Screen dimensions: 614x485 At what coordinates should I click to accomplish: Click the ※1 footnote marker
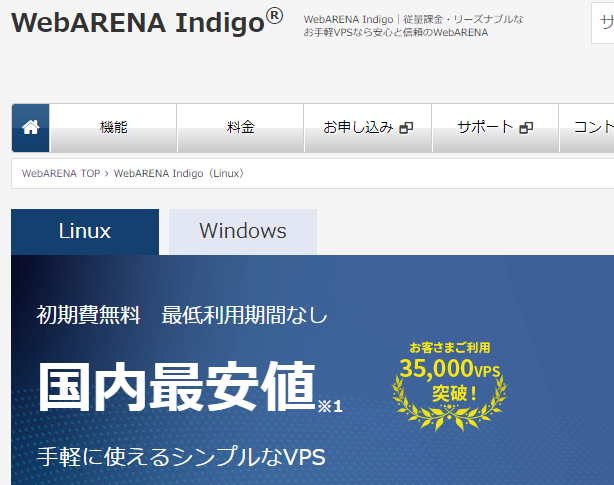tap(330, 406)
